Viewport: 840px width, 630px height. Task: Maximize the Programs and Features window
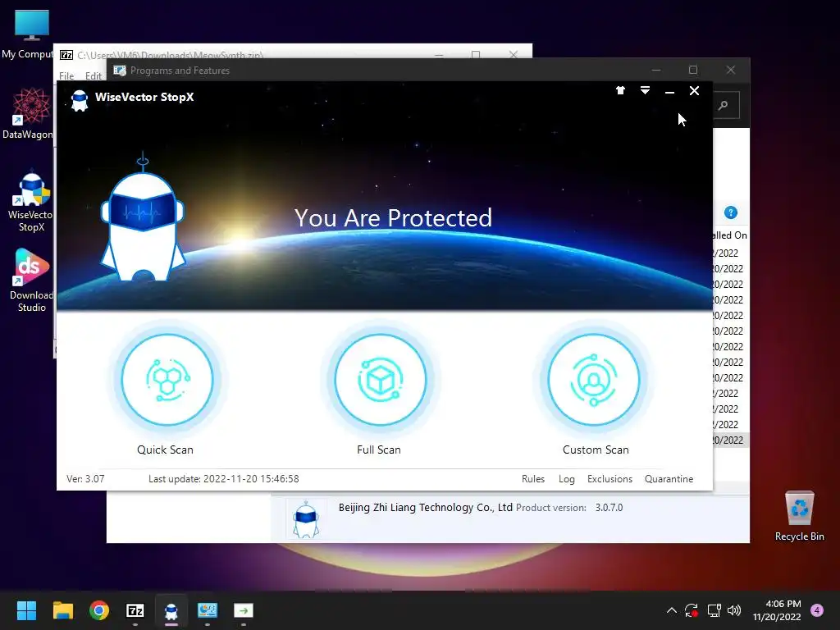click(693, 71)
